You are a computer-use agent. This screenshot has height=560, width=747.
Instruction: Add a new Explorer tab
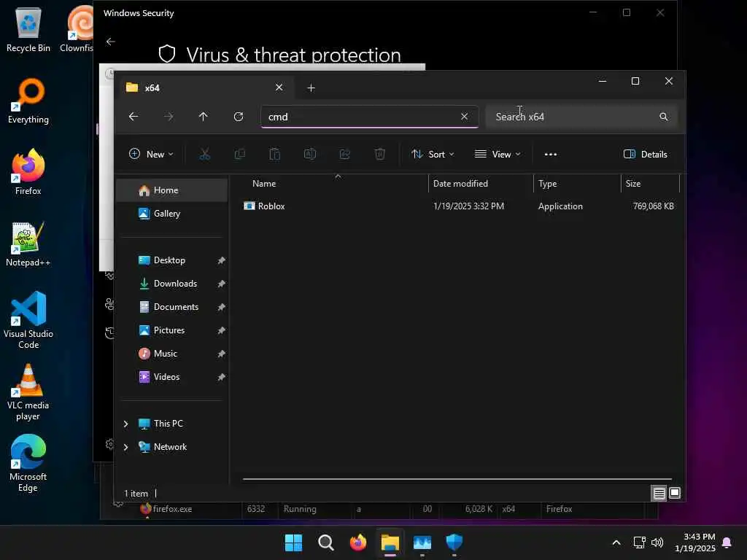311,88
